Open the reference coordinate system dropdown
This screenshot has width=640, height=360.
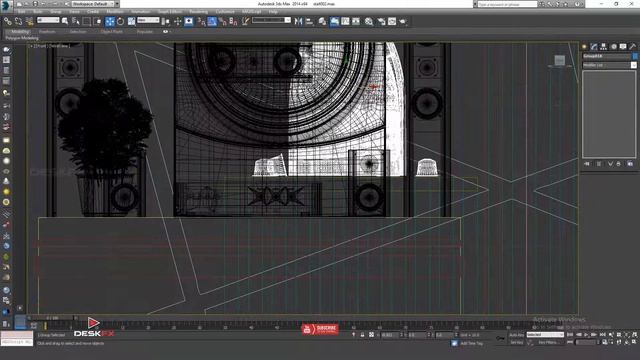click(x=148, y=20)
